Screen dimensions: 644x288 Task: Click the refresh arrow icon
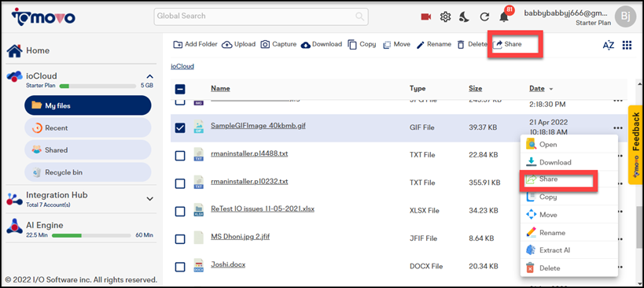(x=484, y=17)
